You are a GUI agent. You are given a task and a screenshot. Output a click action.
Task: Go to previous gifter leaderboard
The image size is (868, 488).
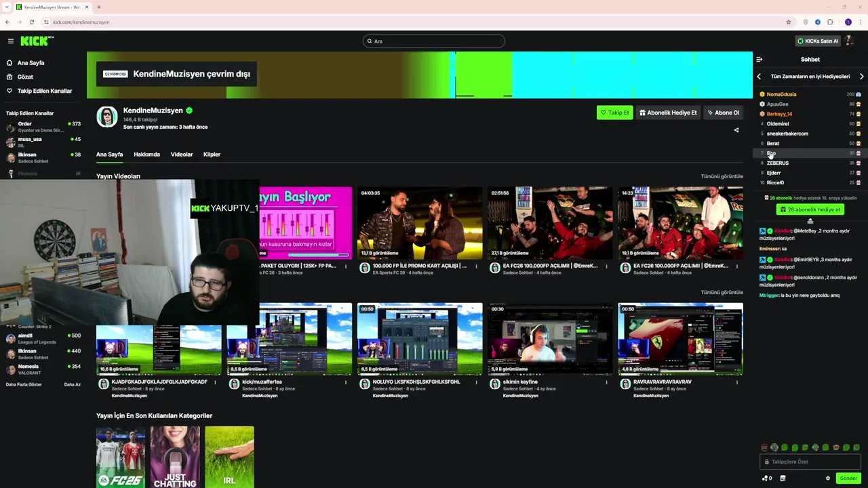[759, 77]
